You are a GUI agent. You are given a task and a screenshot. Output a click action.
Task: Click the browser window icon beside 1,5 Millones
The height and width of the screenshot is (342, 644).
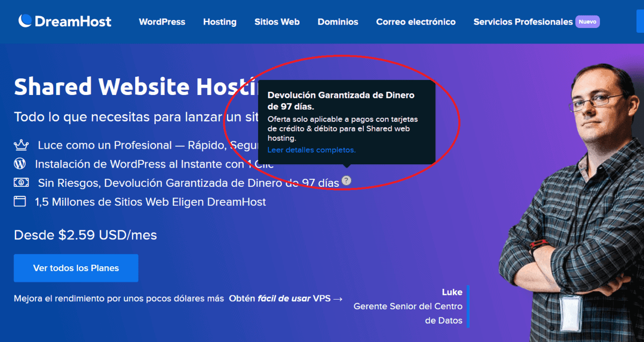[x=20, y=202]
